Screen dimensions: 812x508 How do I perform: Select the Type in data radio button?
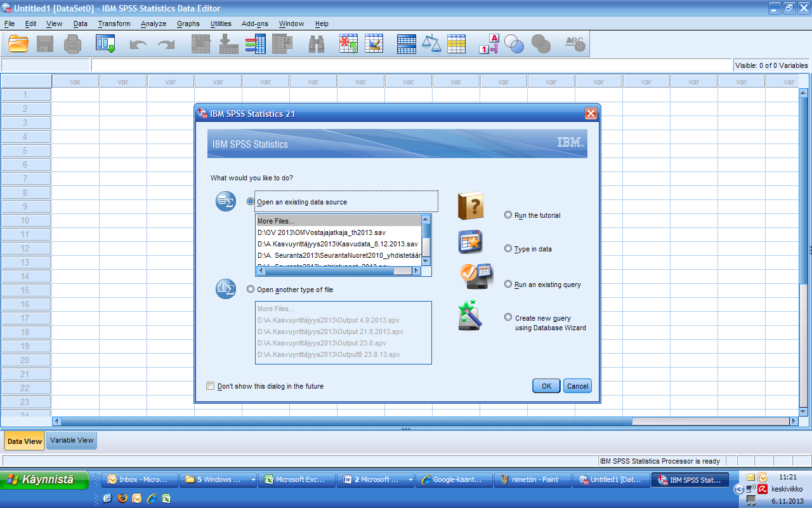[507, 249]
